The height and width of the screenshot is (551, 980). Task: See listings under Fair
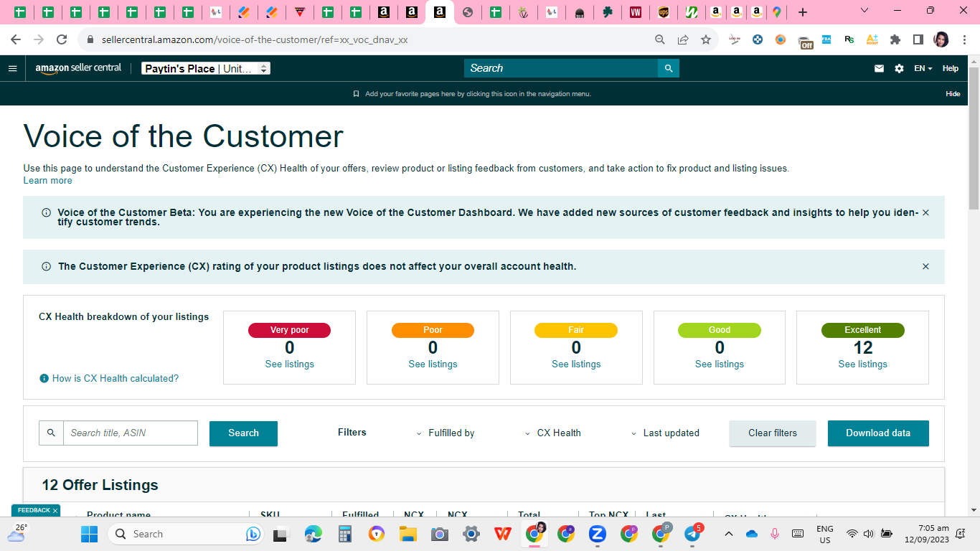(x=576, y=364)
